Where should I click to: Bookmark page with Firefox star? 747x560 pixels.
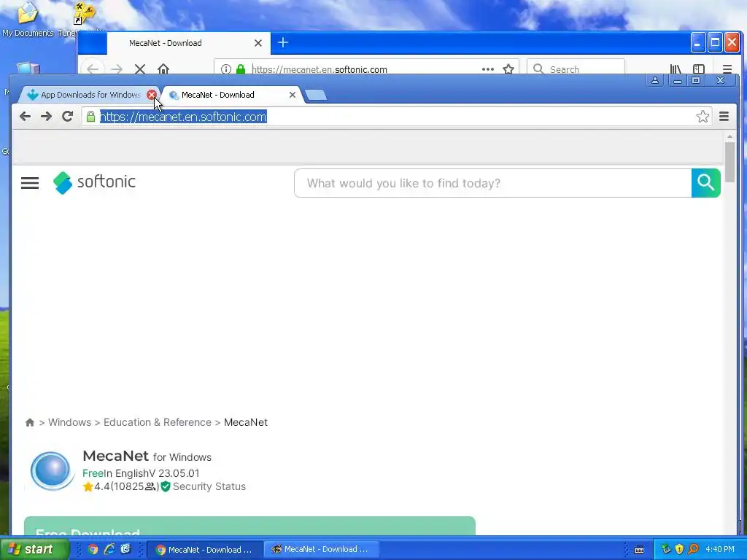tap(508, 69)
